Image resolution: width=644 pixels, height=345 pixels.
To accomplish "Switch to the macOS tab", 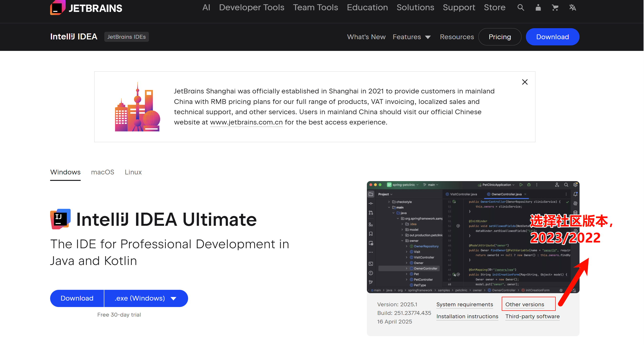I will pyautogui.click(x=102, y=172).
